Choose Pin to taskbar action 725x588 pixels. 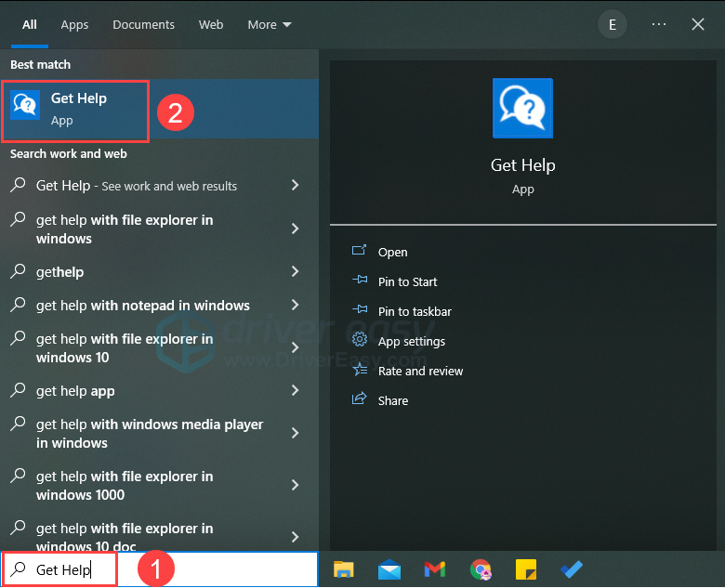pos(415,311)
